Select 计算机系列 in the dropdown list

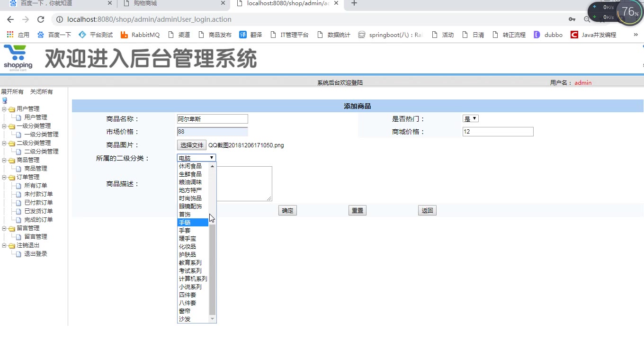(x=193, y=278)
